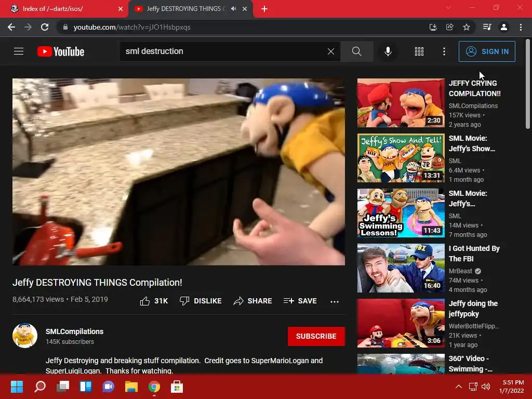The image size is (532, 399).
Task: Open I Got Hunted By The FBI title
Action: point(474,254)
